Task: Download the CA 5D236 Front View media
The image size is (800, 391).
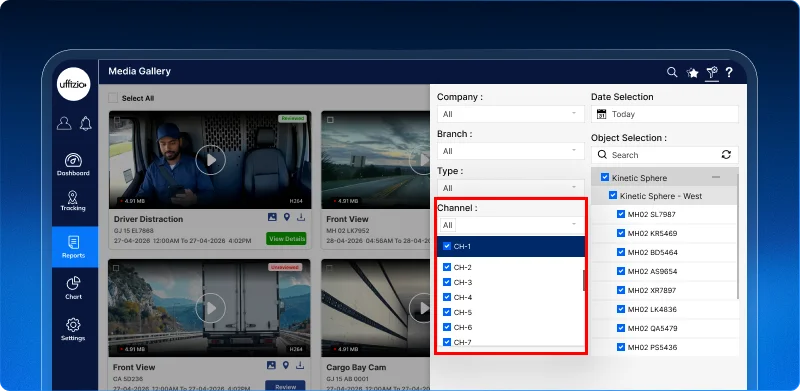Action: (301, 365)
